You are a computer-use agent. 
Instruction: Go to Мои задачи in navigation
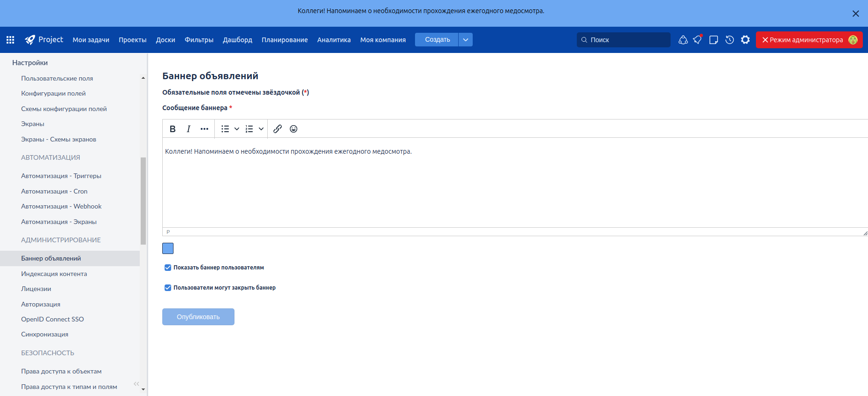(x=91, y=40)
